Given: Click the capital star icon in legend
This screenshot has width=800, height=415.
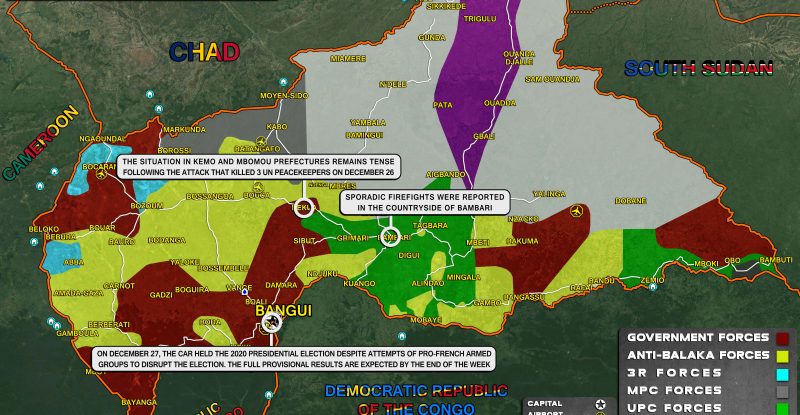Looking at the screenshot, I should pyautogui.click(x=600, y=404).
